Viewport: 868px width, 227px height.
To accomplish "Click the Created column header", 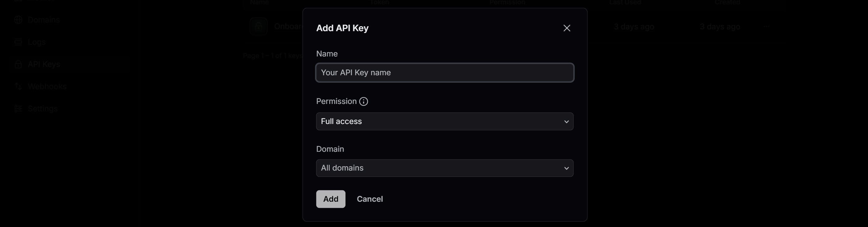I will [x=727, y=2].
